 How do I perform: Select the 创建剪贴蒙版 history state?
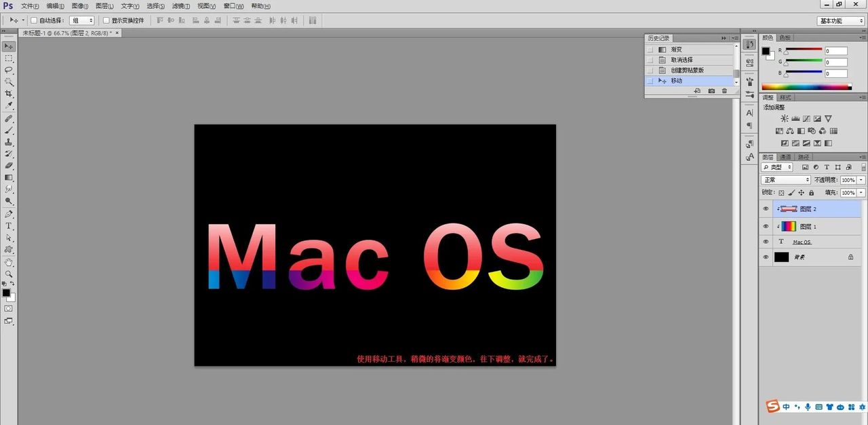690,70
